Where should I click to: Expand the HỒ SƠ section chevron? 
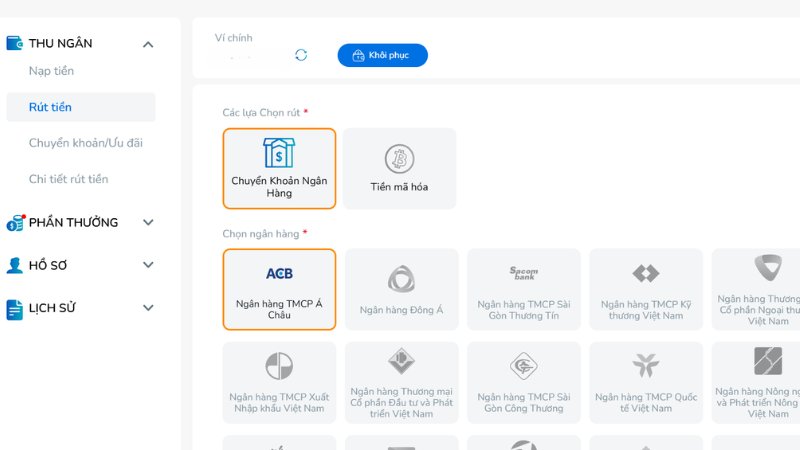pos(148,265)
